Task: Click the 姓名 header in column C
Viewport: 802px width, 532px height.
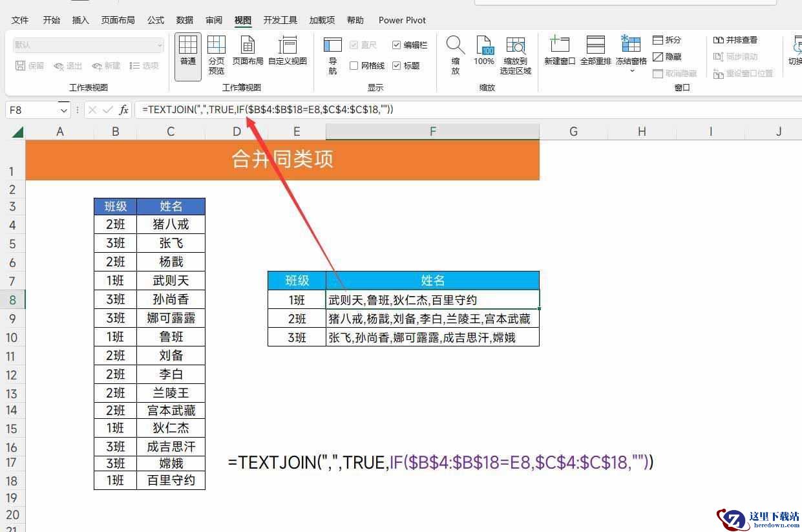Action: pyautogui.click(x=171, y=206)
